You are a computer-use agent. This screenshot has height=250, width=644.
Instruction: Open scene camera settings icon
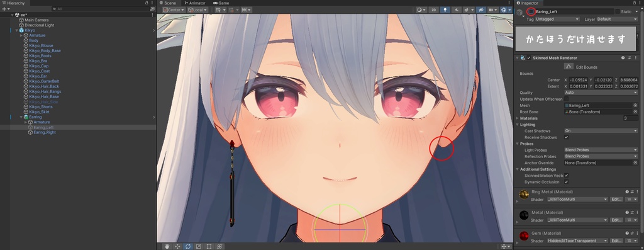tap(493, 10)
